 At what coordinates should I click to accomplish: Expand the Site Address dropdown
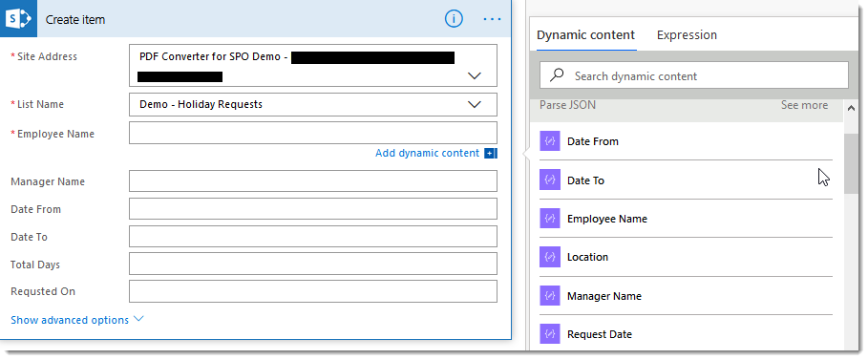coord(475,75)
